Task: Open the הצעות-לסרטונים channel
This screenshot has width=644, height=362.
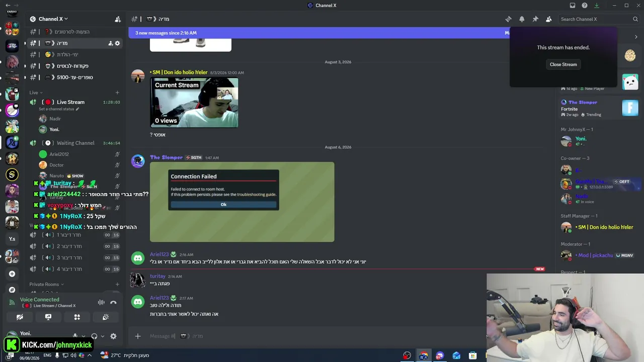Action: click(x=75, y=32)
